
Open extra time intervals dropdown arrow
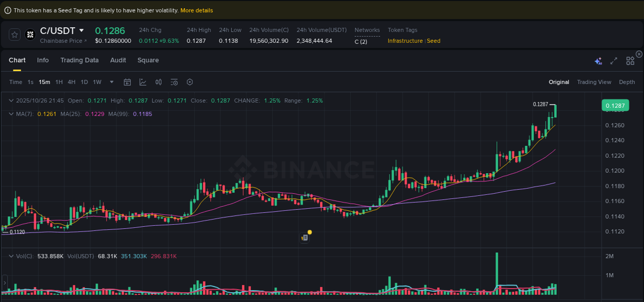[x=111, y=82]
